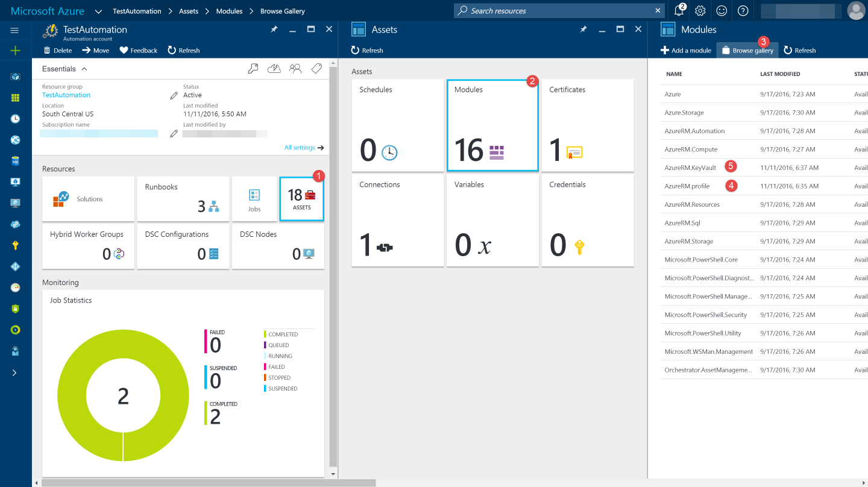The height and width of the screenshot is (487, 868).
Task: Open the Users icon in Essentials
Action: click(x=295, y=69)
